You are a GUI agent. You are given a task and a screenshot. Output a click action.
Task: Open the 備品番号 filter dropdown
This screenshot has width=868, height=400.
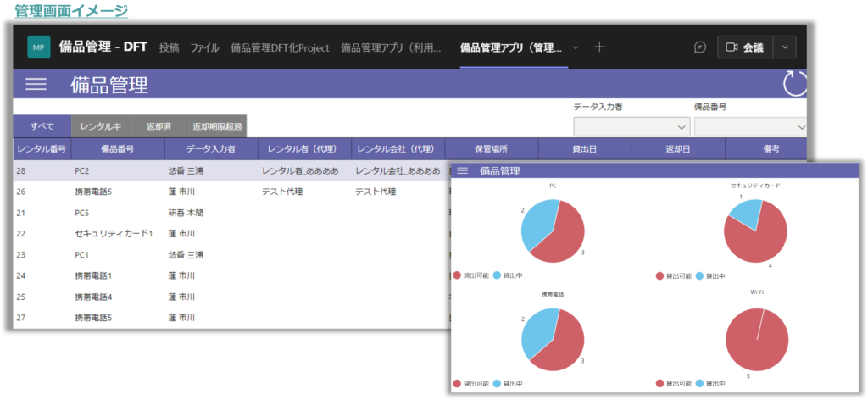(x=750, y=126)
